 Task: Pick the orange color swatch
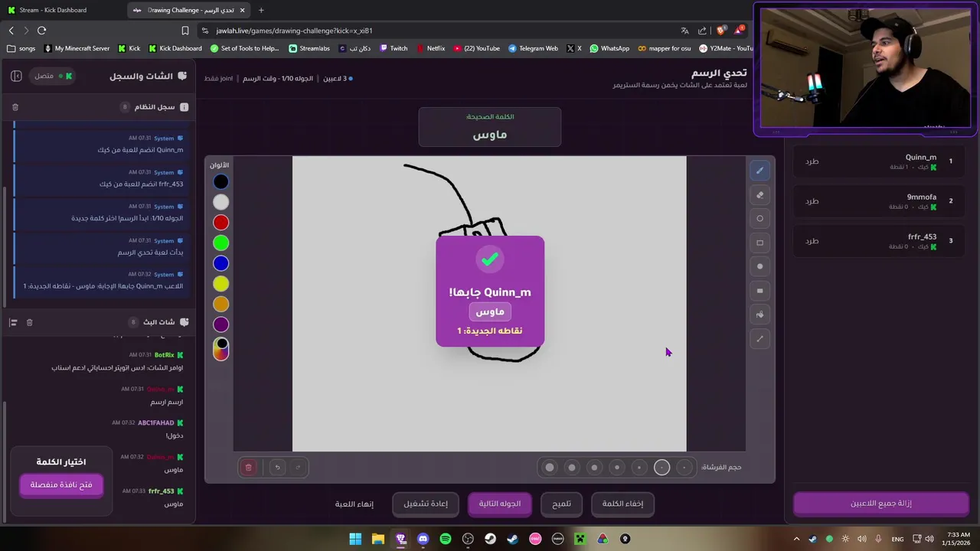coord(220,304)
